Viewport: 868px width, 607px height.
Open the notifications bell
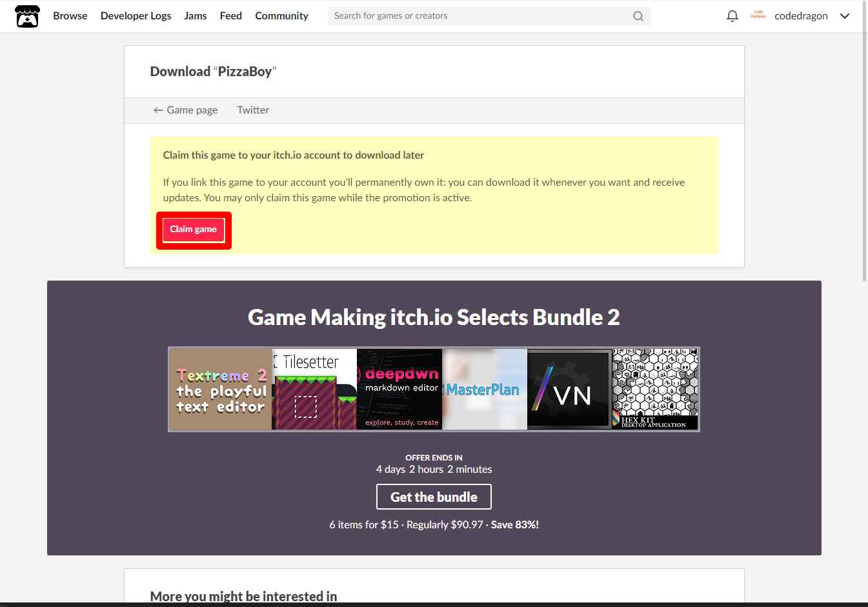coord(732,16)
